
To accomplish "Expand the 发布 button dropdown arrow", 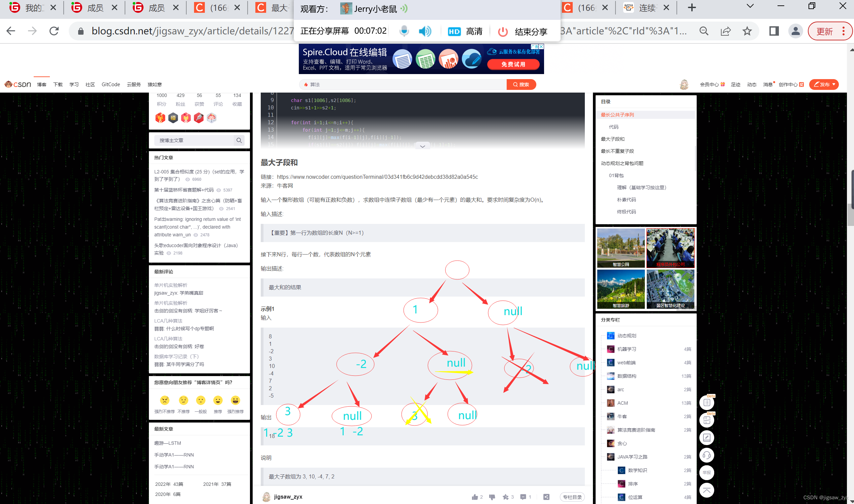I will pos(833,84).
